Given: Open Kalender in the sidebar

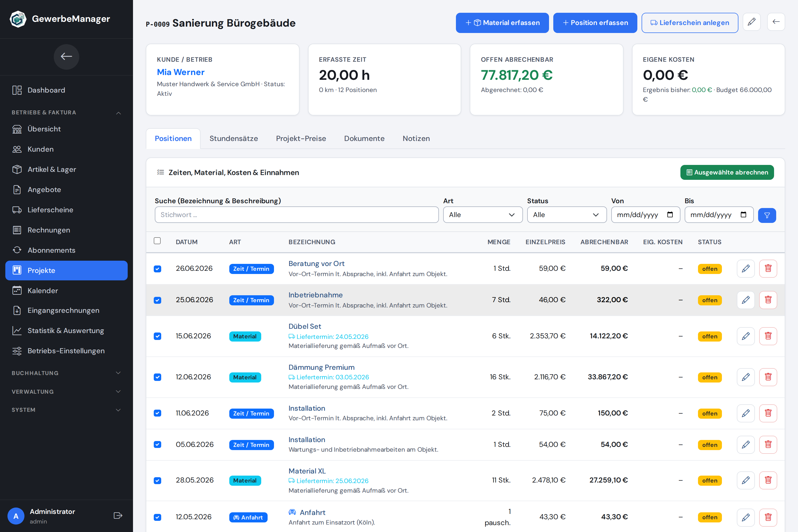Looking at the screenshot, I should [x=66, y=291].
